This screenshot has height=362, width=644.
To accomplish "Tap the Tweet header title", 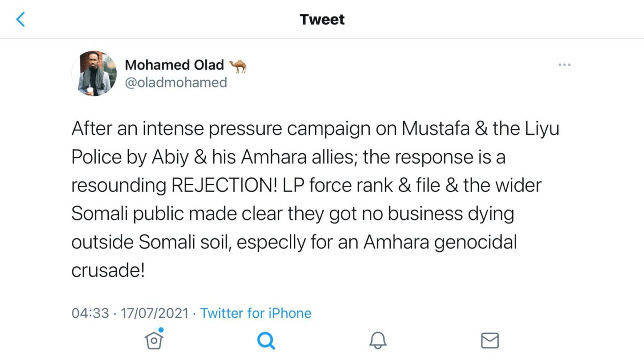I will 322,20.
